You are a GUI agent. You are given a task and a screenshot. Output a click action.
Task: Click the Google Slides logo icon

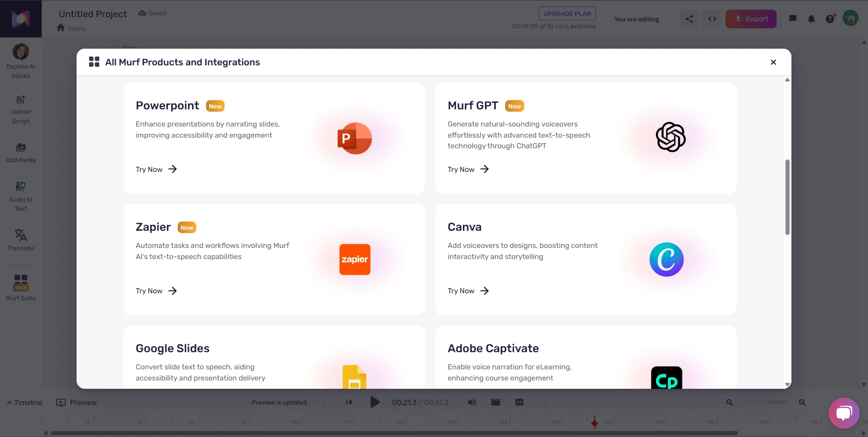[x=354, y=377]
